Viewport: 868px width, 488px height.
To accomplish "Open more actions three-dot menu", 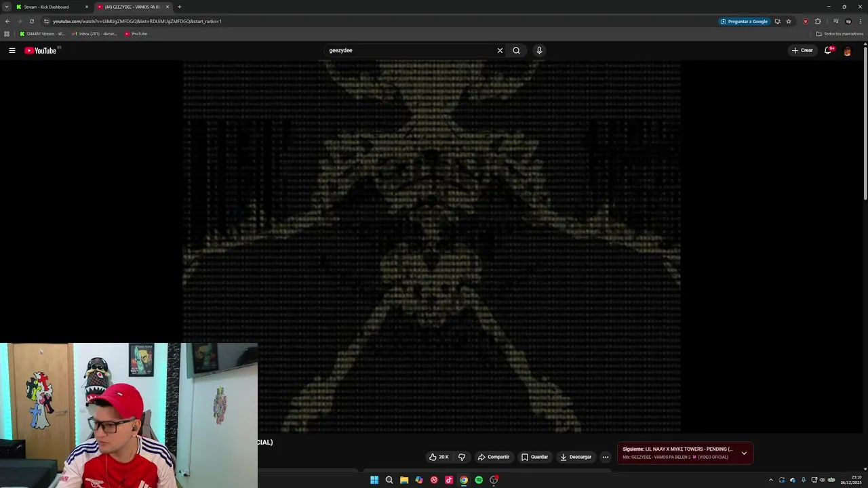I will [606, 457].
